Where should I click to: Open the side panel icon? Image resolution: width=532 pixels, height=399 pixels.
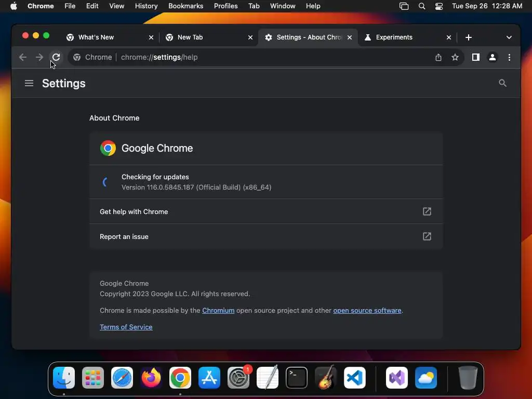(x=476, y=57)
